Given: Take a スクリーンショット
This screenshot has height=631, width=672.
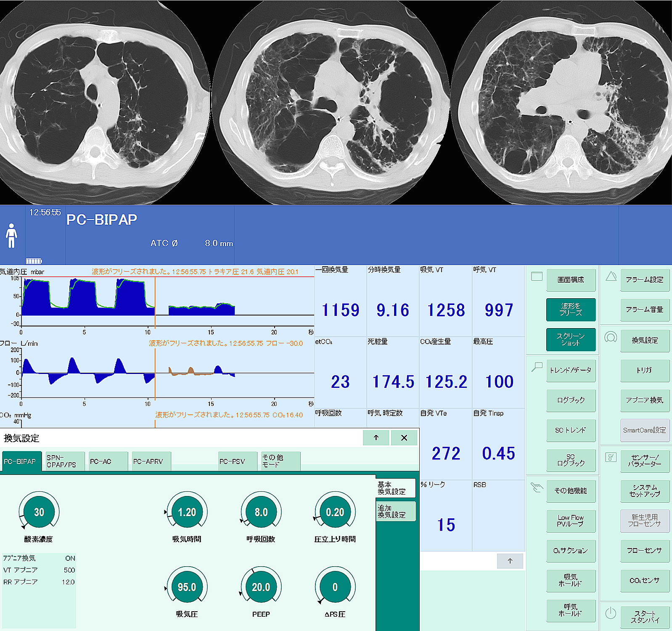Looking at the screenshot, I should coord(571,339).
